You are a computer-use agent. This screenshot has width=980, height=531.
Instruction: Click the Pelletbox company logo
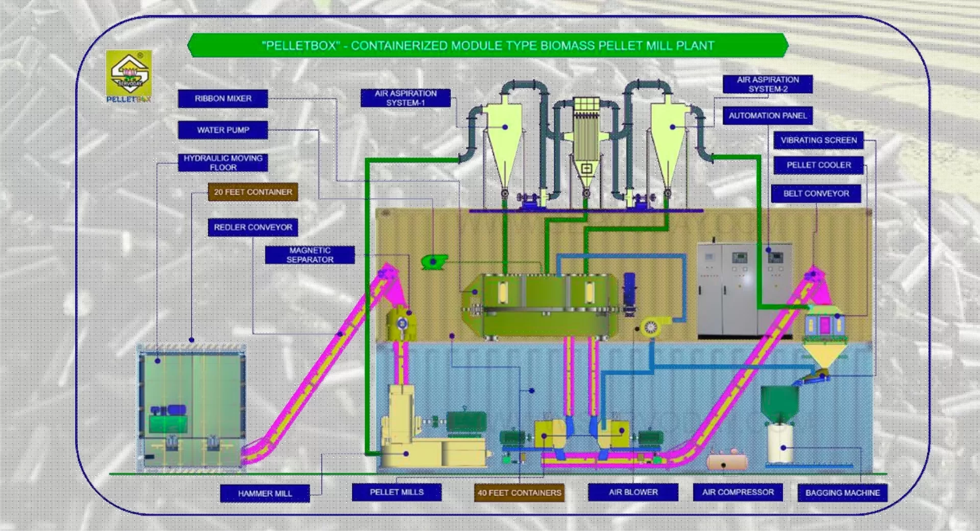pyautogui.click(x=129, y=77)
